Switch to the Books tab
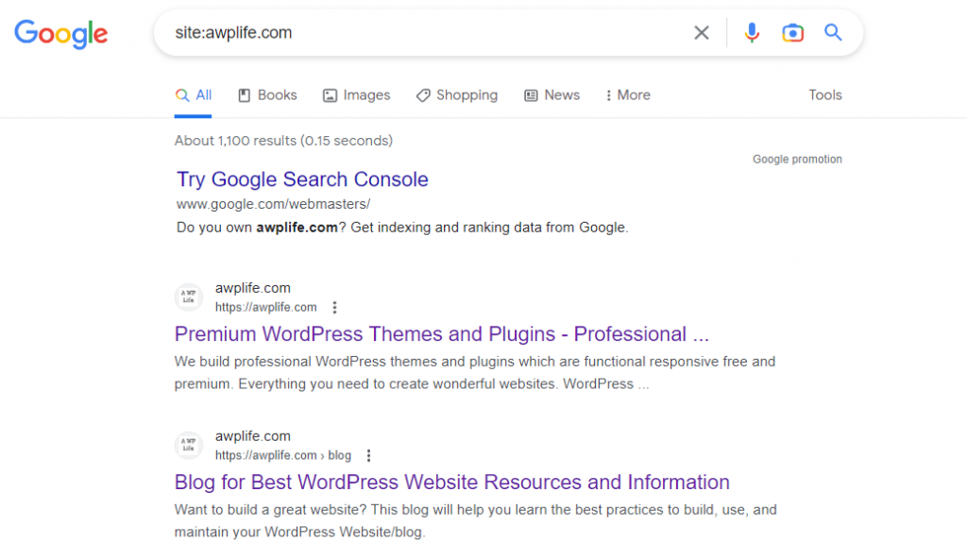 pyautogui.click(x=267, y=95)
